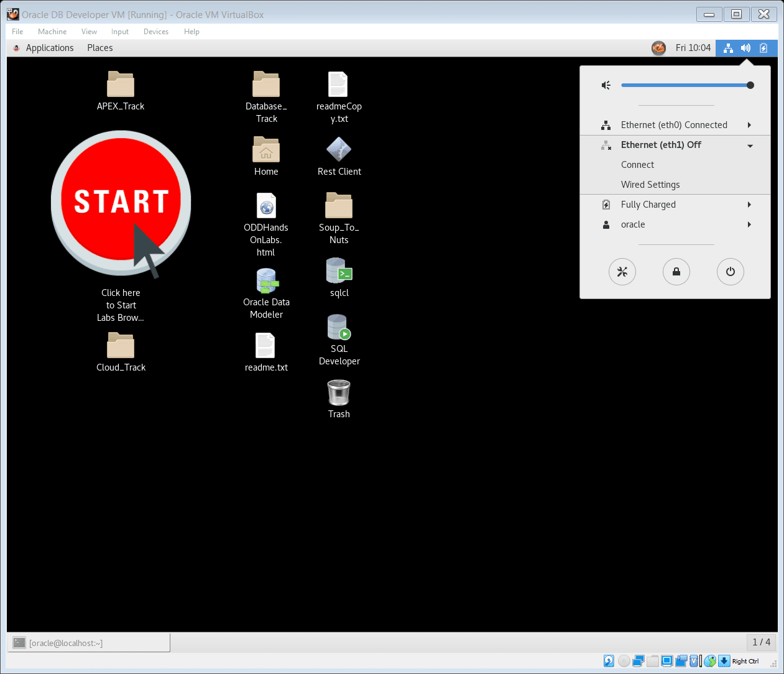The height and width of the screenshot is (674, 784).
Task: Launch the Rest Client icon
Action: [x=339, y=149]
